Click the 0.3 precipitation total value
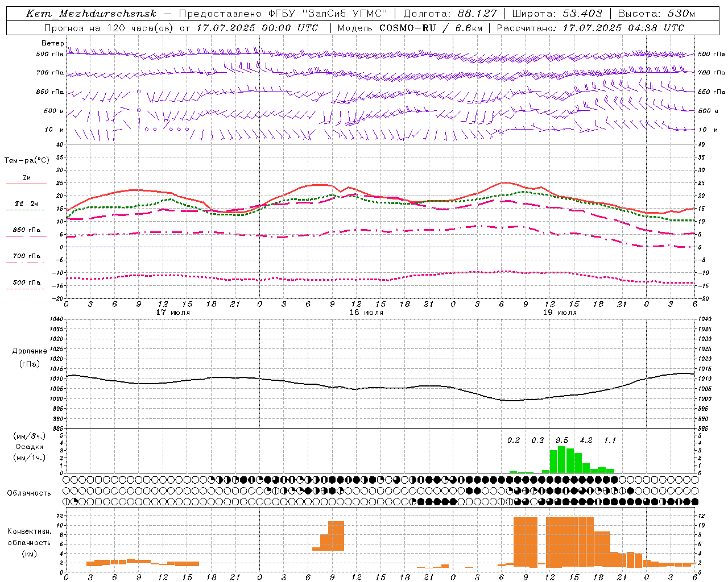 [x=537, y=440]
